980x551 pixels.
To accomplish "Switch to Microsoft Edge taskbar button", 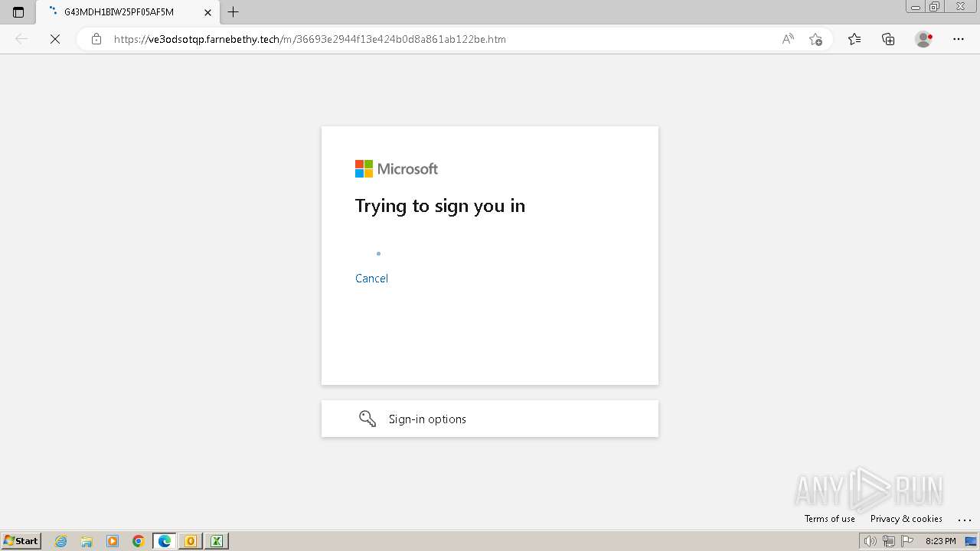I will [165, 541].
